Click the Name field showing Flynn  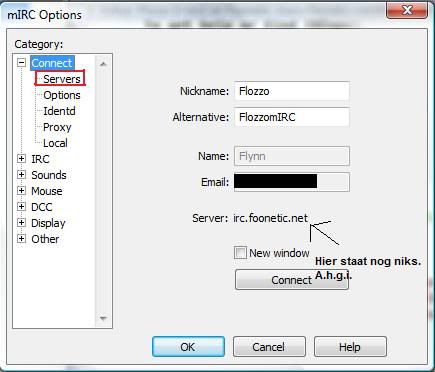(x=292, y=156)
